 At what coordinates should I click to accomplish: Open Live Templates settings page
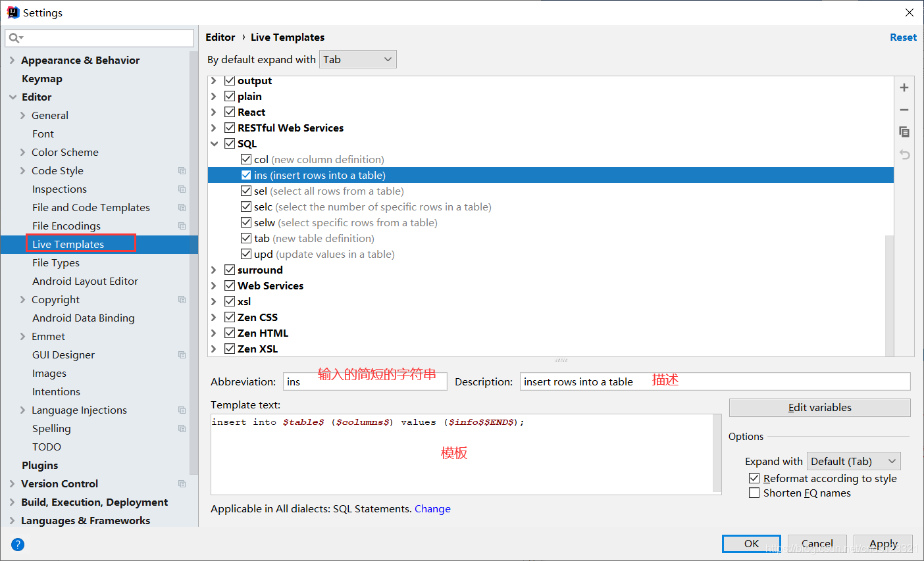tap(68, 244)
